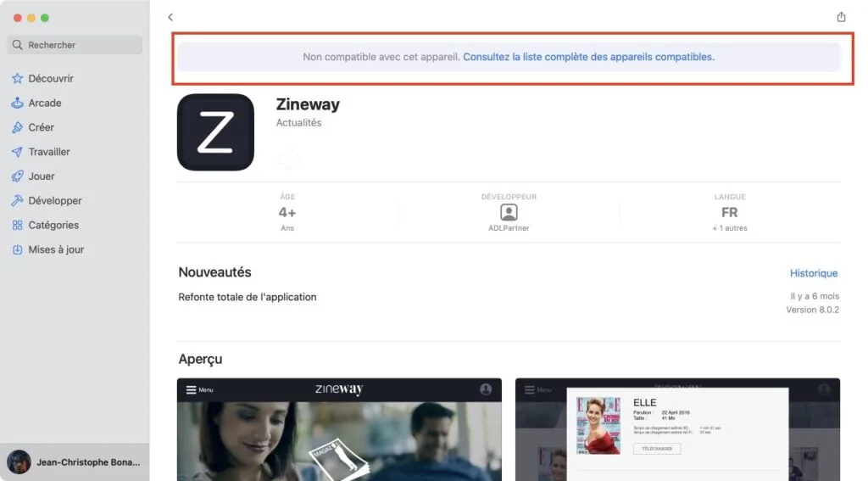Screen dimensions: 868x481
Task: Click the Rechercher search field
Action: 75,45
